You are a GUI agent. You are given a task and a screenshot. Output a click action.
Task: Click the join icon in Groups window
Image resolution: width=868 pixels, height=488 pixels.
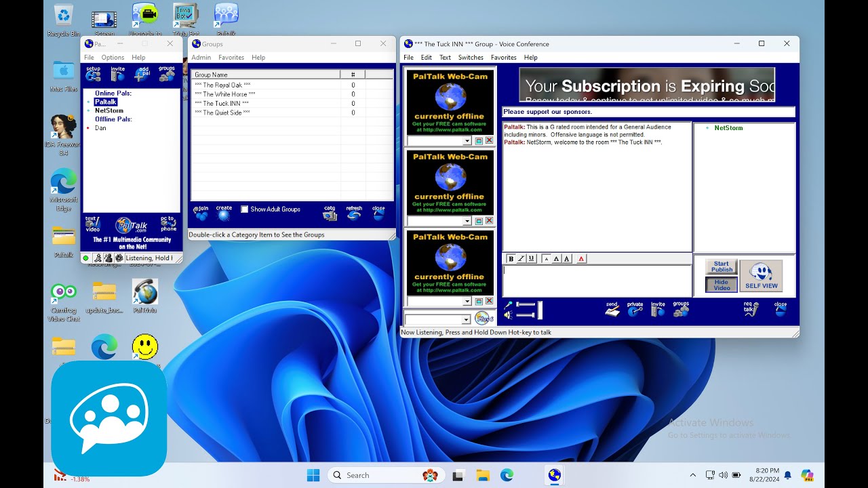click(x=201, y=213)
